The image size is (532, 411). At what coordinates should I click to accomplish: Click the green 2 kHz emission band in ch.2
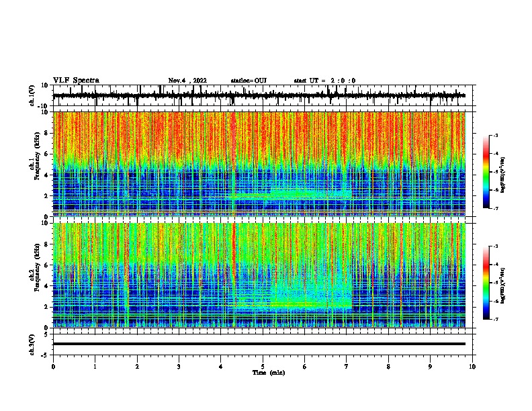[x=310, y=304]
